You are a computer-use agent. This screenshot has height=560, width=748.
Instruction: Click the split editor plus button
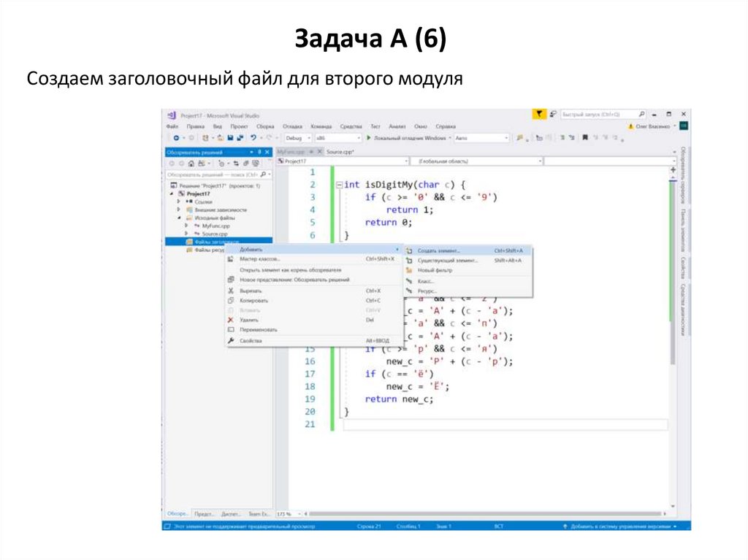point(673,170)
